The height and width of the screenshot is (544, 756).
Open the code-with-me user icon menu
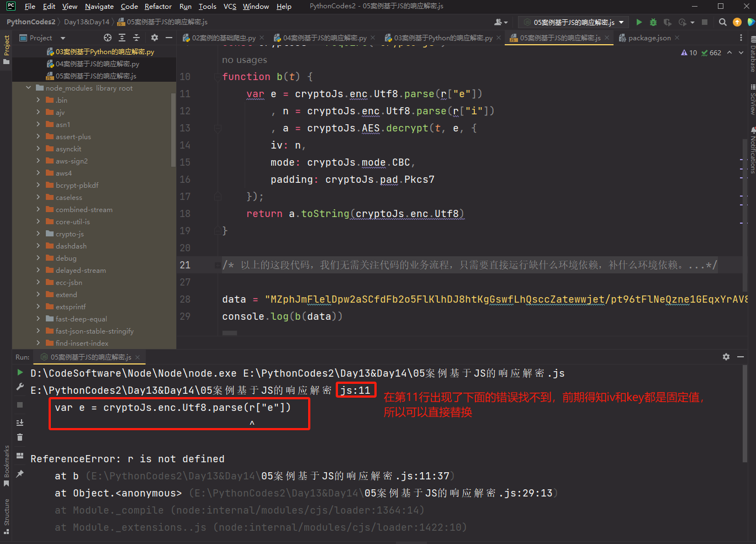(x=501, y=22)
